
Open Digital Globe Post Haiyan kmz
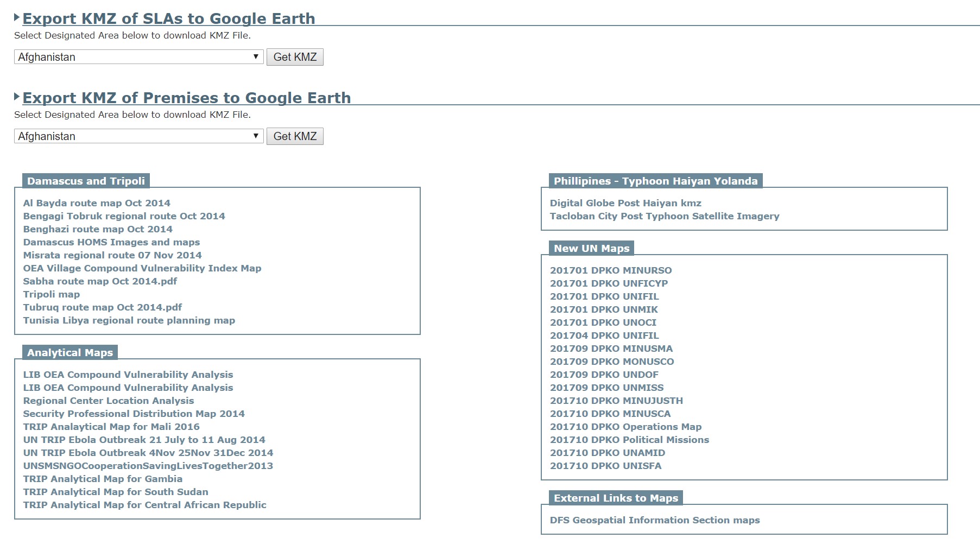tap(624, 202)
